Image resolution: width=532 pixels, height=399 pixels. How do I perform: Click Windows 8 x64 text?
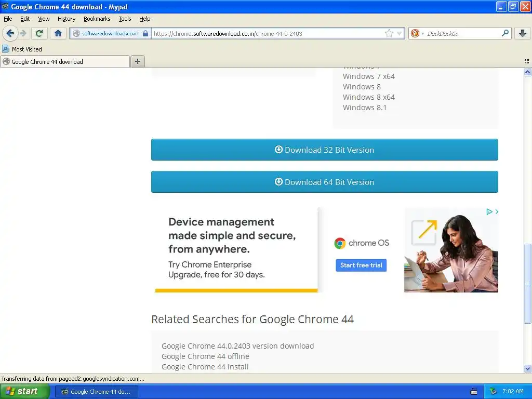click(x=369, y=97)
